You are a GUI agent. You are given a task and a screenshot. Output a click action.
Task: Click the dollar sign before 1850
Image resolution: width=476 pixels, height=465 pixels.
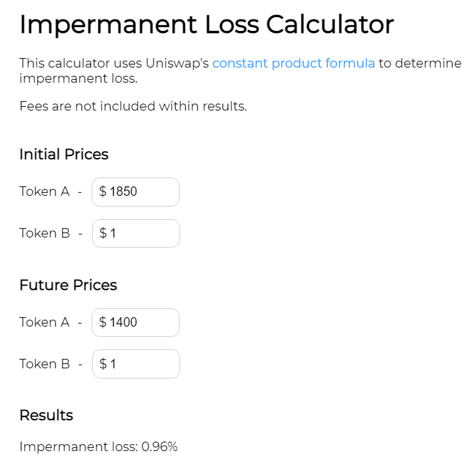pos(103,191)
